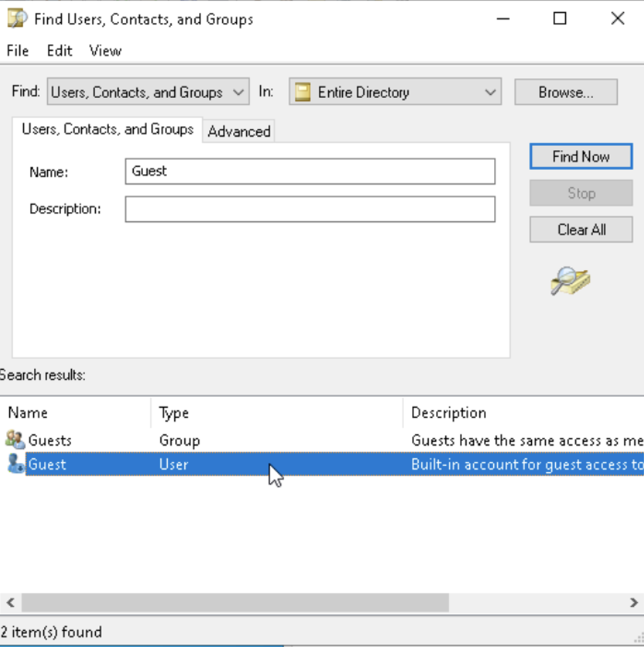Click the Find window title bar icon
This screenshot has height=647, width=644.
pyautogui.click(x=18, y=19)
